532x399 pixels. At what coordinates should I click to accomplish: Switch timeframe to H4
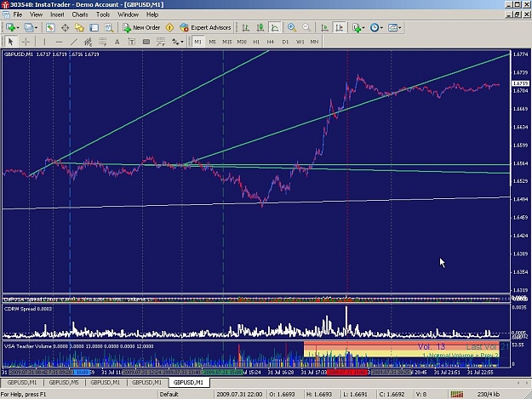pos(271,42)
